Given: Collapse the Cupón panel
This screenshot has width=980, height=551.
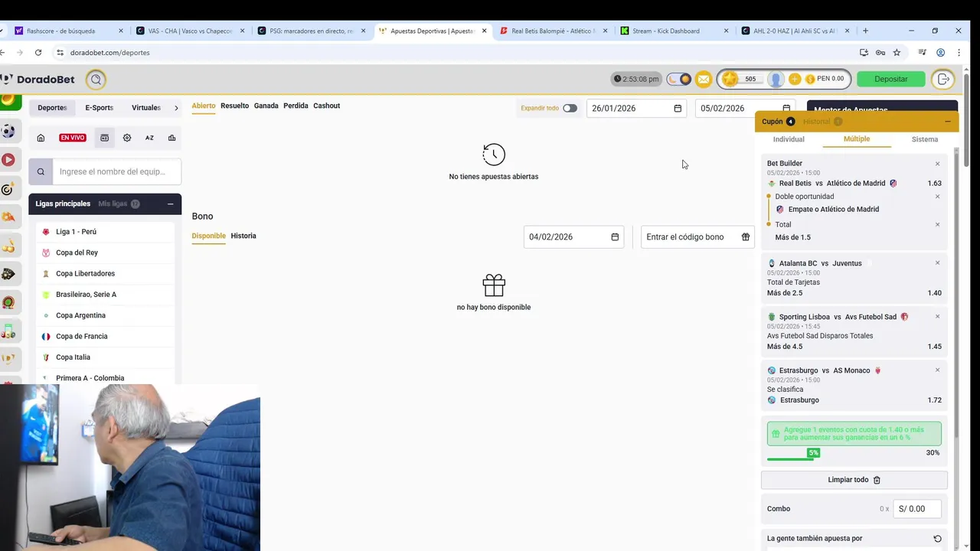Looking at the screenshot, I should pyautogui.click(x=947, y=122).
